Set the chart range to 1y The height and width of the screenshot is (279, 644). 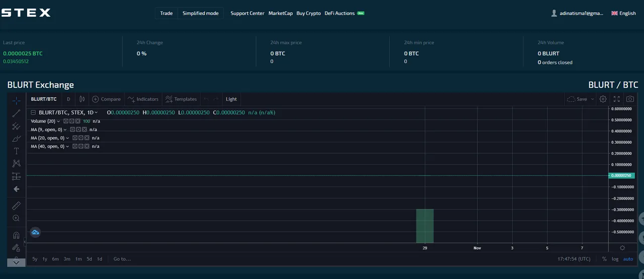45,259
